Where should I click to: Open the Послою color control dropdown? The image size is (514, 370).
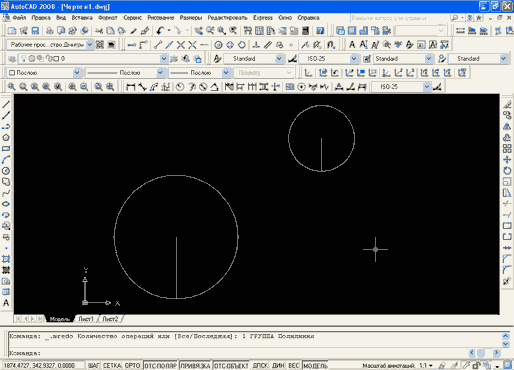tap(44, 72)
